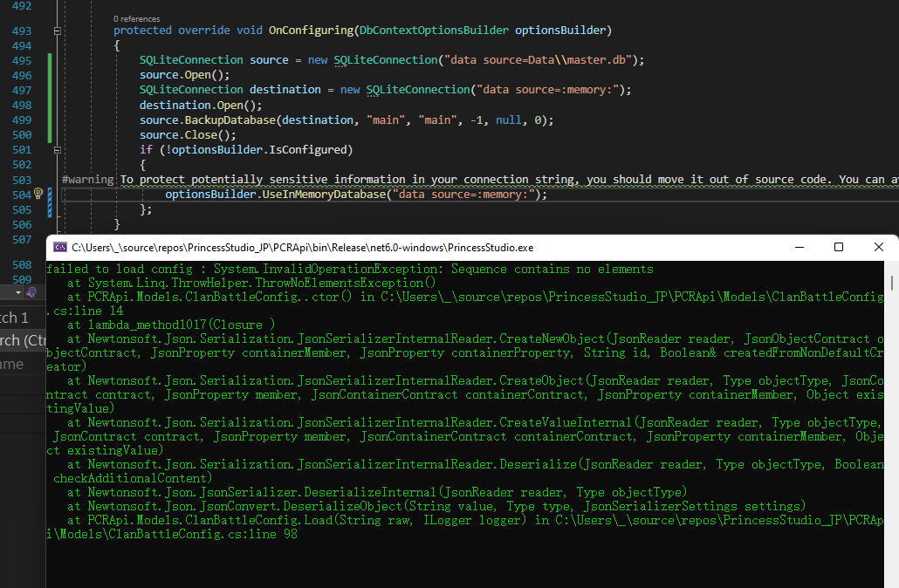899x588 pixels.
Task: Click "source.Close();" on line 500
Action: click(188, 135)
